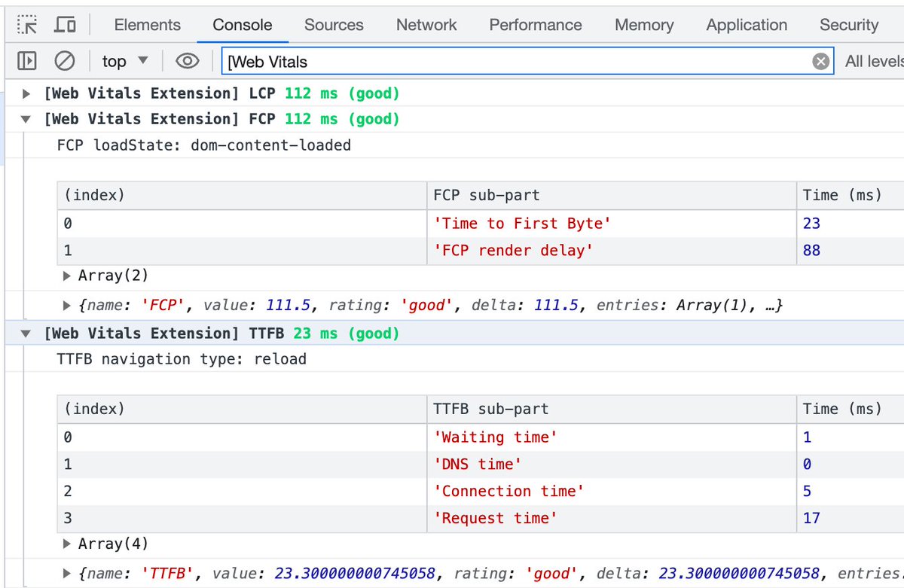Click the 0 value for DNS time
This screenshot has width=904, height=588.
(807, 465)
